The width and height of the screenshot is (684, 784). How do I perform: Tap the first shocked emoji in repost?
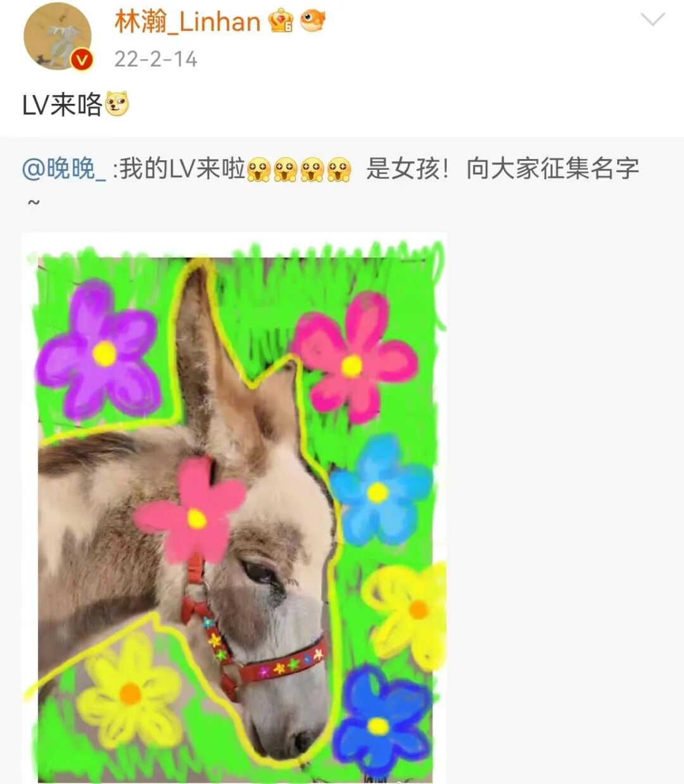pyautogui.click(x=259, y=170)
